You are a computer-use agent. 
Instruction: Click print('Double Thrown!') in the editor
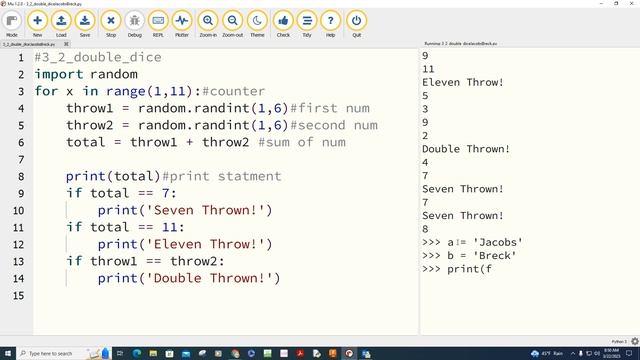tap(189, 278)
